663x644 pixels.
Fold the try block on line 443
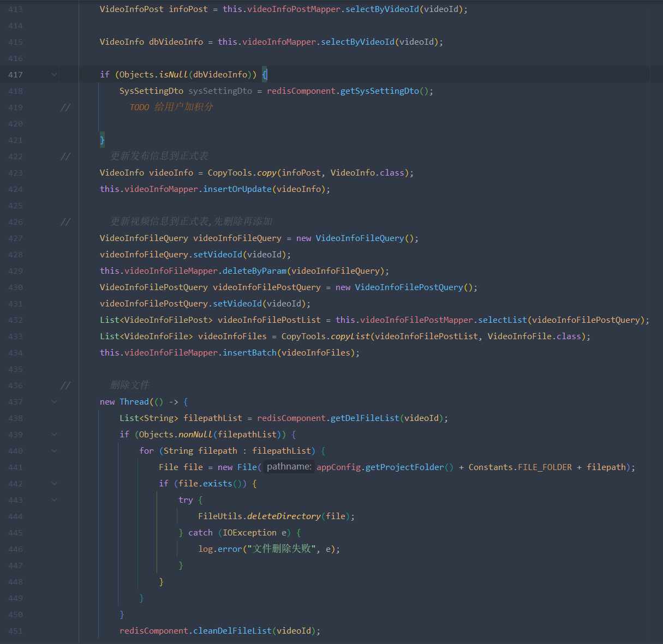coord(54,500)
